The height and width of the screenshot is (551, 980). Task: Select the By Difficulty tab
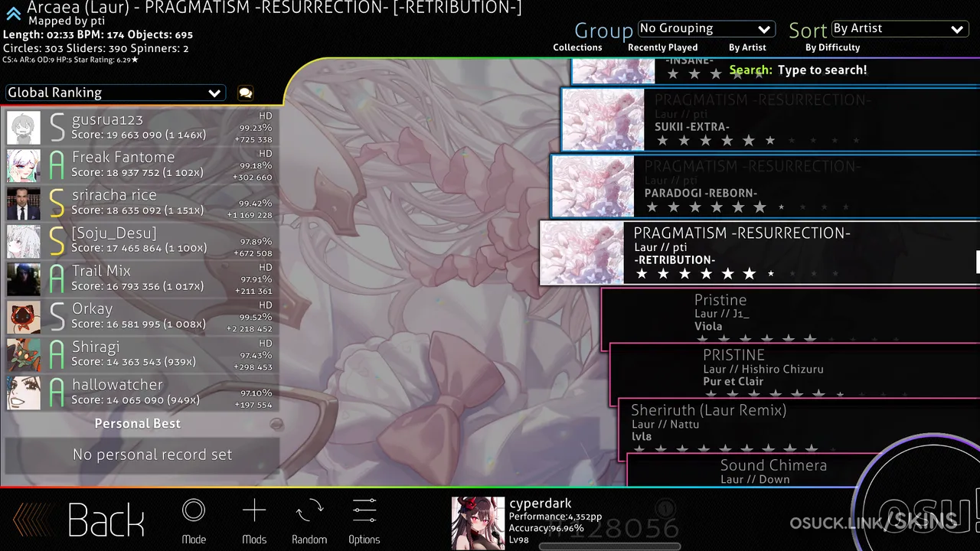coord(832,47)
